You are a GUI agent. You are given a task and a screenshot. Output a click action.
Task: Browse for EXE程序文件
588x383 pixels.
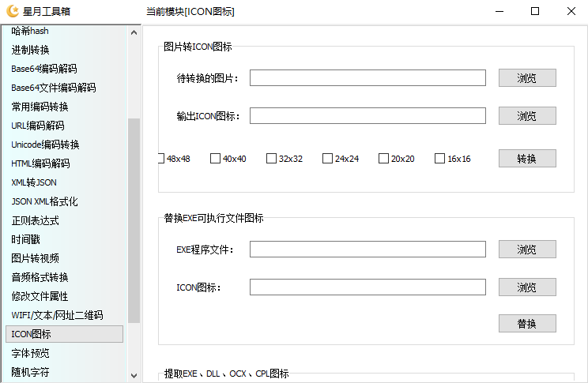tap(527, 250)
